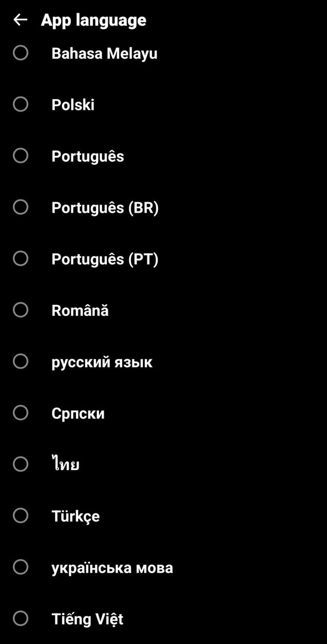Select the Português (BR) radio button
The image size is (327, 644).
point(20,207)
